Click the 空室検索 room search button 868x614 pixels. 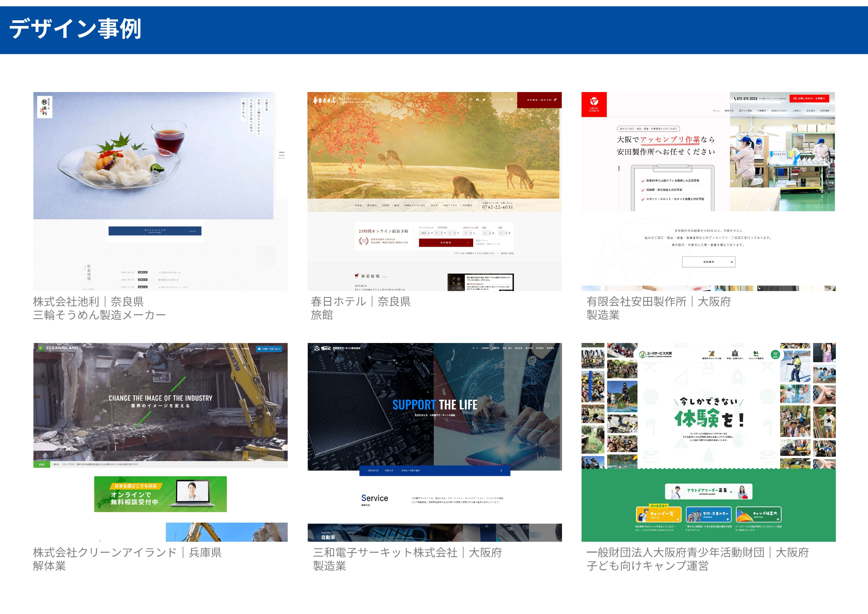pos(446,243)
